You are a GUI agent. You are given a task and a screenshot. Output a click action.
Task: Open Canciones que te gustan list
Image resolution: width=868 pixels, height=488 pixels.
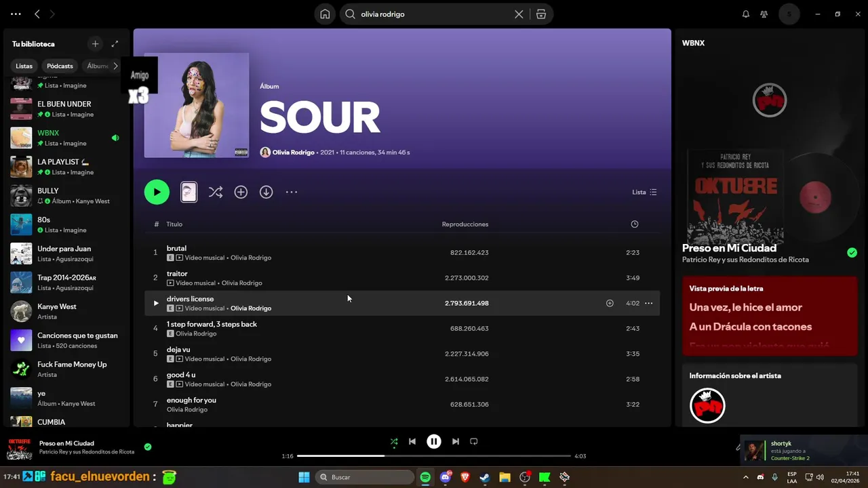pos(66,340)
